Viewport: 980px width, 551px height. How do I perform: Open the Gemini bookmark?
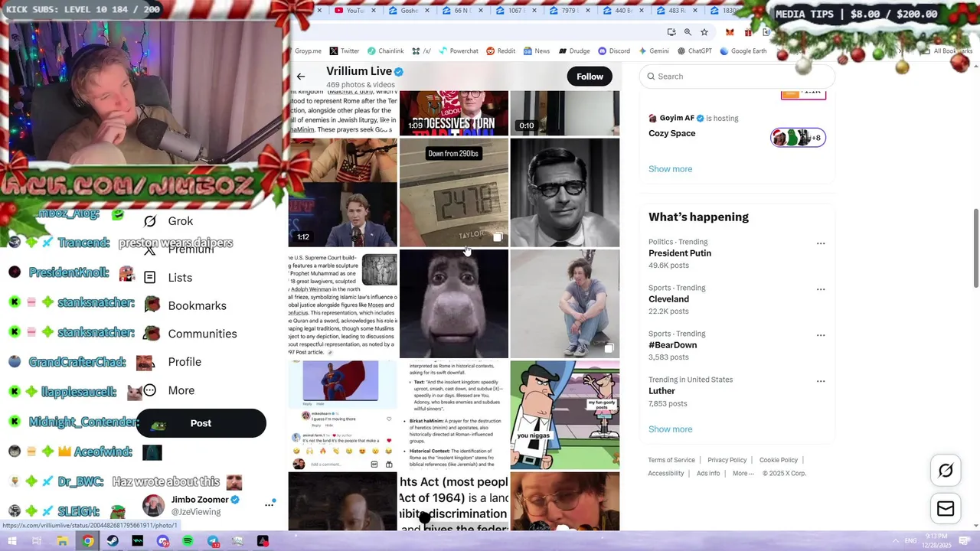pyautogui.click(x=653, y=51)
